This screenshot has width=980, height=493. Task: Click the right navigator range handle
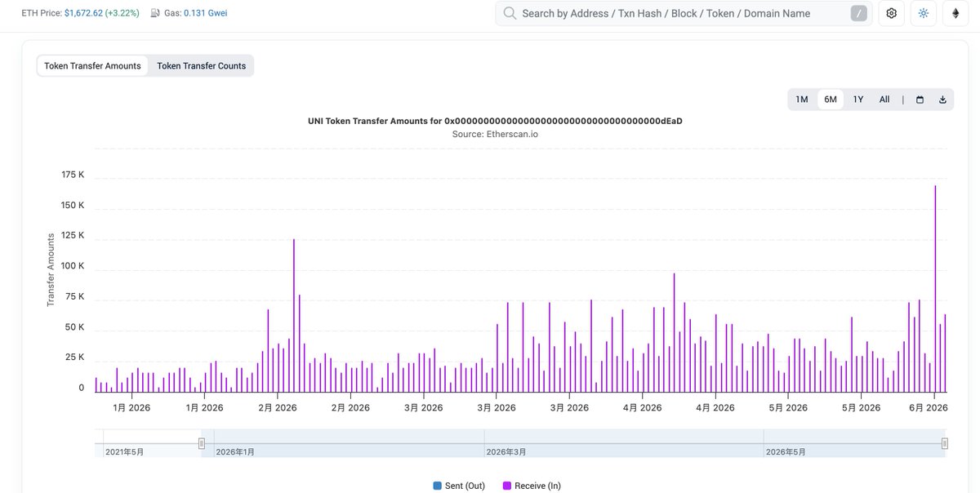(945, 443)
